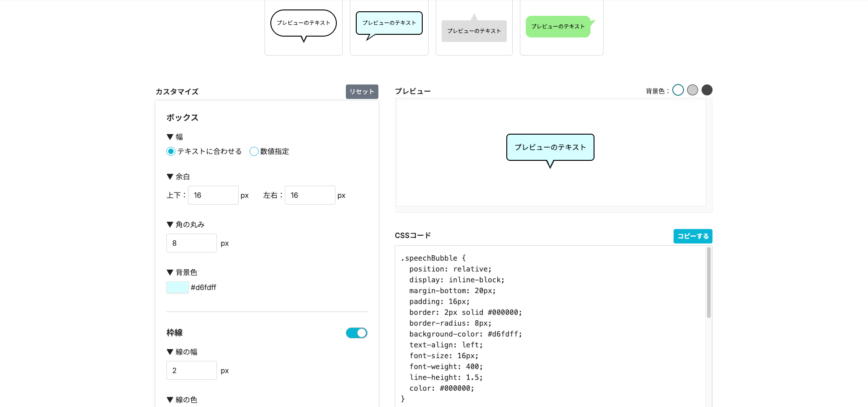Set preview background to white
The width and height of the screenshot is (868, 407).
click(x=678, y=90)
